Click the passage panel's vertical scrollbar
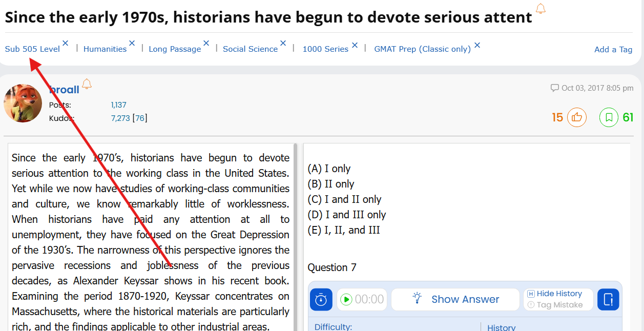Image resolution: width=644 pixels, height=331 pixels. tap(295, 236)
